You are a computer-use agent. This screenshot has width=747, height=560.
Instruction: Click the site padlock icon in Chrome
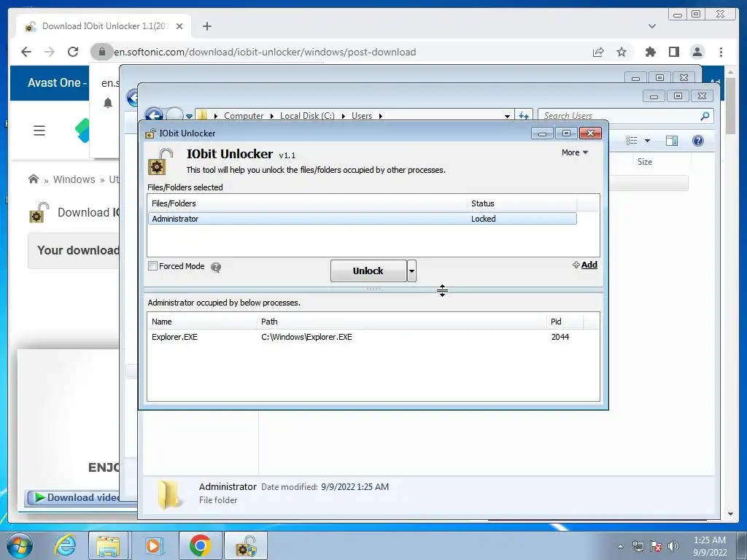click(102, 52)
